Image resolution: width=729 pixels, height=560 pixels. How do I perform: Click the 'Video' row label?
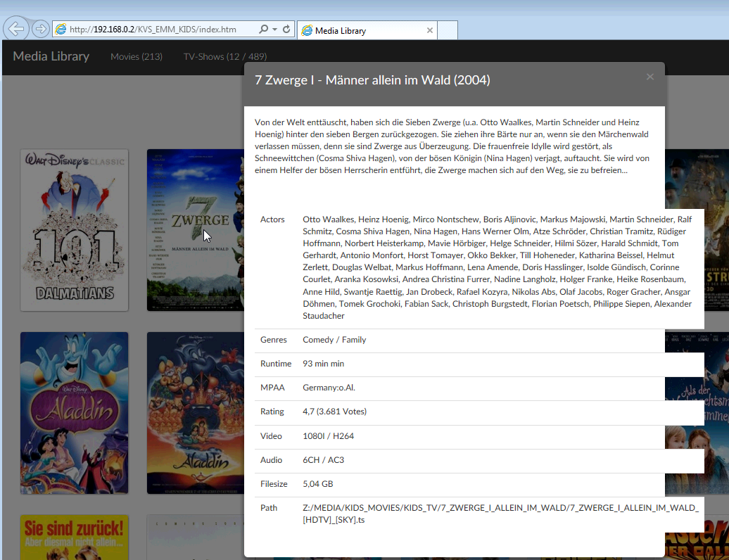271,436
